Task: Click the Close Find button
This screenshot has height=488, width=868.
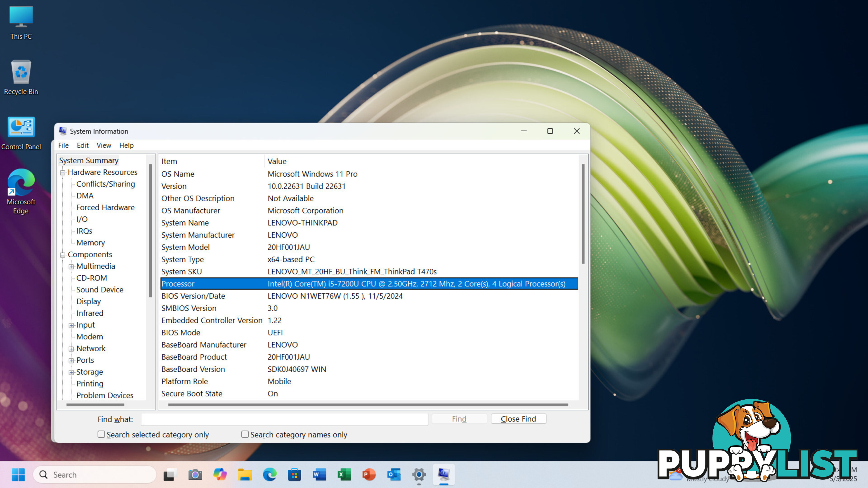Action: pyautogui.click(x=518, y=419)
